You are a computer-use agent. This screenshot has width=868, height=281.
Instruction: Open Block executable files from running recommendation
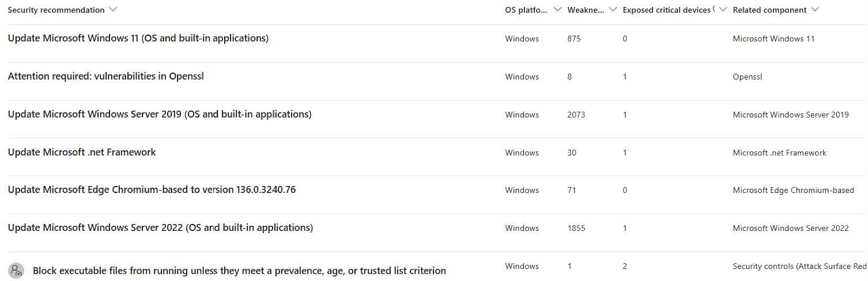[x=239, y=271]
